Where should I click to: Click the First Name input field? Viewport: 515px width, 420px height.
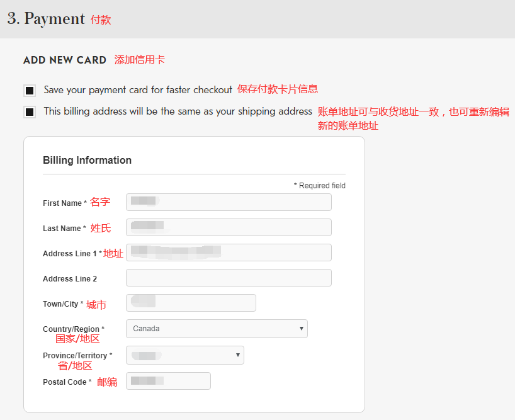[229, 202]
